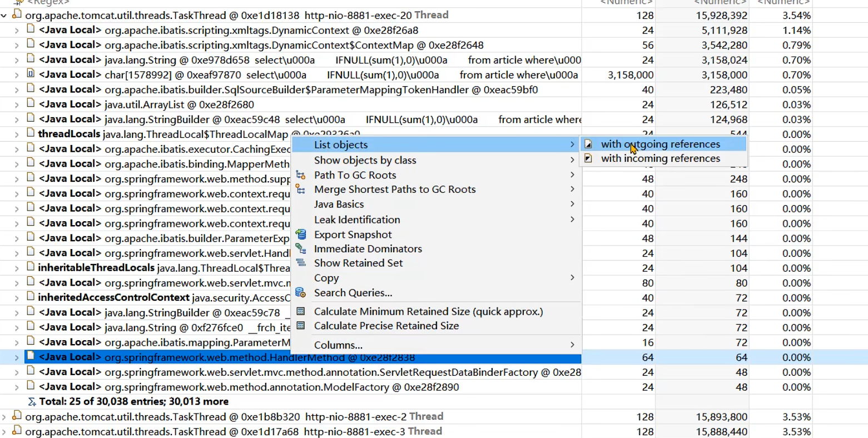The image size is (868, 438).
Task: Click the Calculate Minimum Retained Size icon
Action: pos(301,311)
